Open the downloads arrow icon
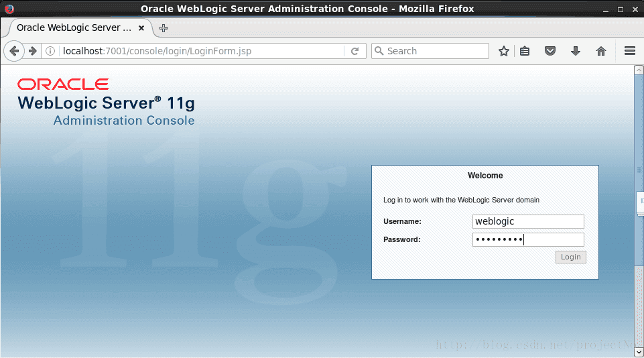Image resolution: width=644 pixels, height=358 pixels. click(576, 51)
